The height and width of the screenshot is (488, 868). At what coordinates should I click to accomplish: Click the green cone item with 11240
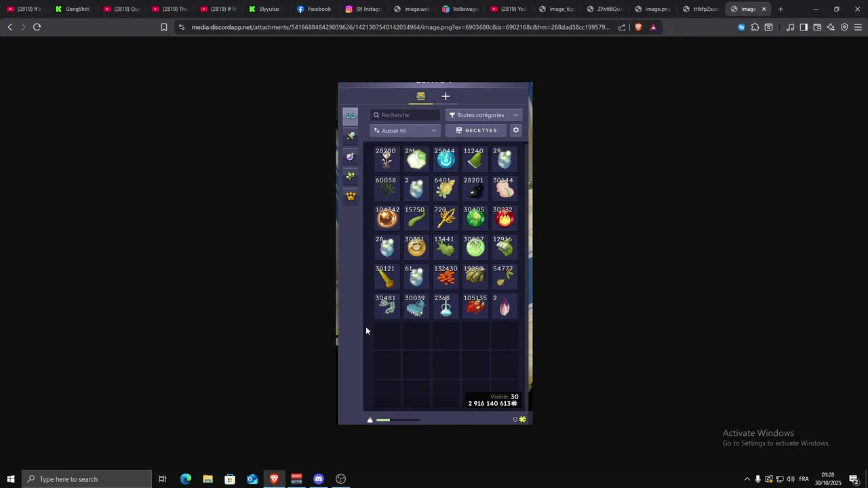point(475,159)
